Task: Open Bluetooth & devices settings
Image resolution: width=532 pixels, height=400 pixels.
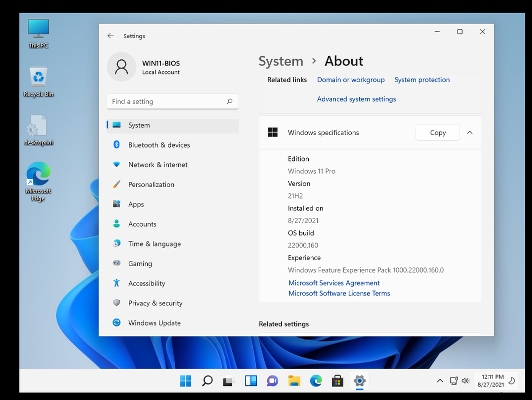Action: (x=173, y=144)
